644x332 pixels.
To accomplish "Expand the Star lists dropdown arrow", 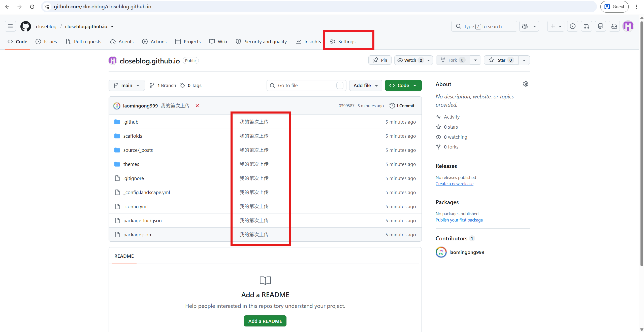I will 524,60.
